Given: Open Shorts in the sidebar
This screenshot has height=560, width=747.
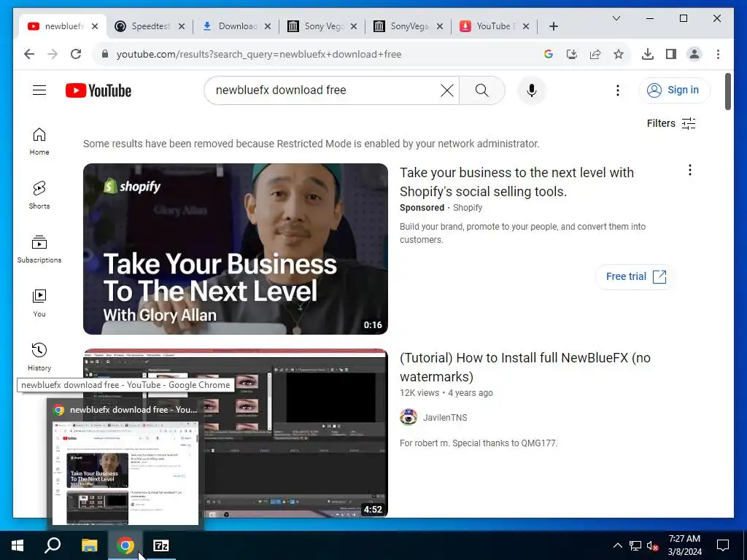Looking at the screenshot, I should (39, 195).
